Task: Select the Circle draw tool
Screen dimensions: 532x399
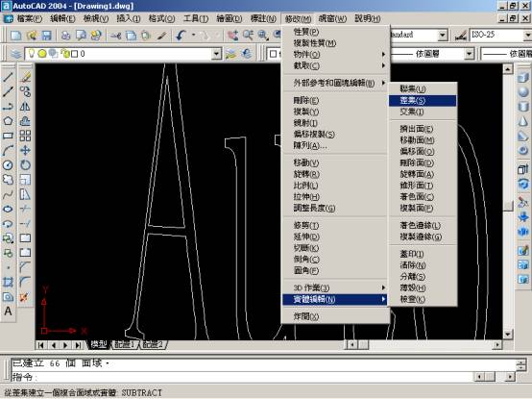Action: click(x=8, y=165)
